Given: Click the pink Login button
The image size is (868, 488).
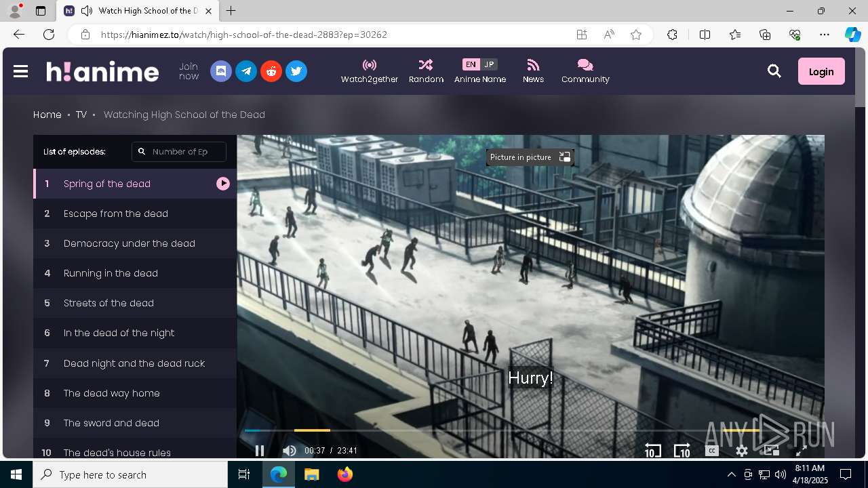Looking at the screenshot, I should [821, 71].
